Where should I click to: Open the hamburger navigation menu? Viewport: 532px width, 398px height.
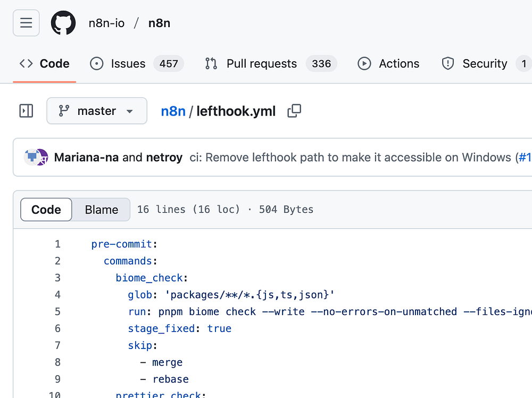pos(26,23)
